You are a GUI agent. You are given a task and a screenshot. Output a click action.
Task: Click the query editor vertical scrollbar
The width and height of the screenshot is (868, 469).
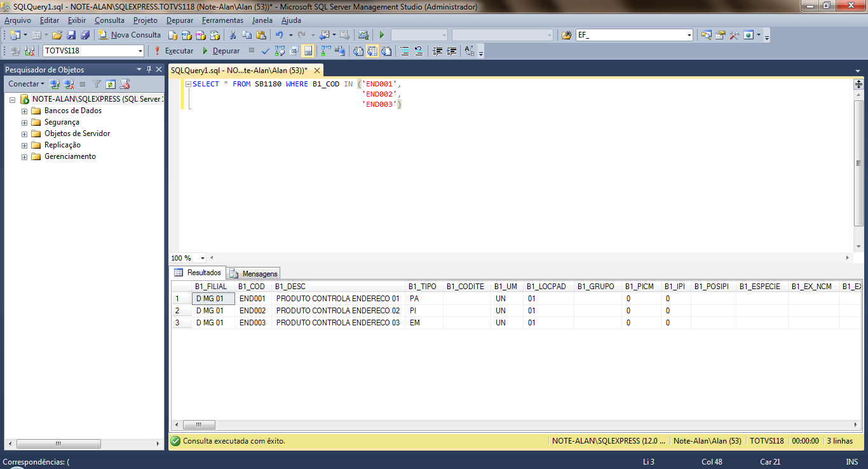[x=858, y=163]
